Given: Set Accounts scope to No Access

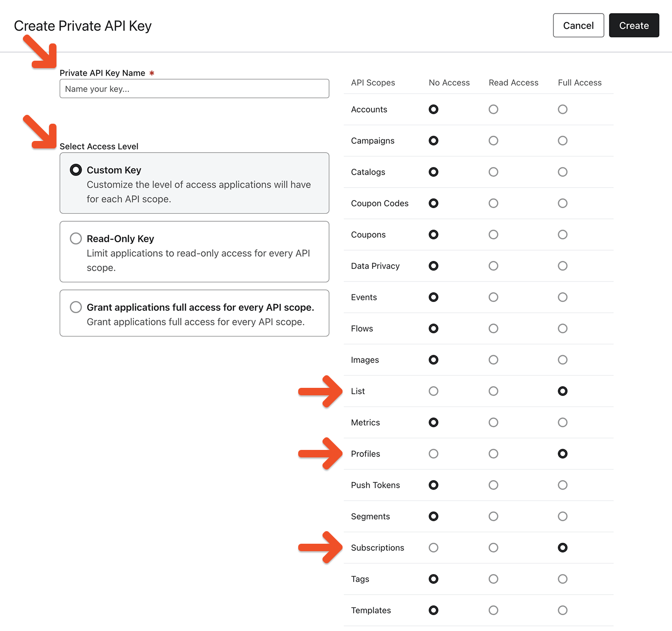Looking at the screenshot, I should [434, 109].
